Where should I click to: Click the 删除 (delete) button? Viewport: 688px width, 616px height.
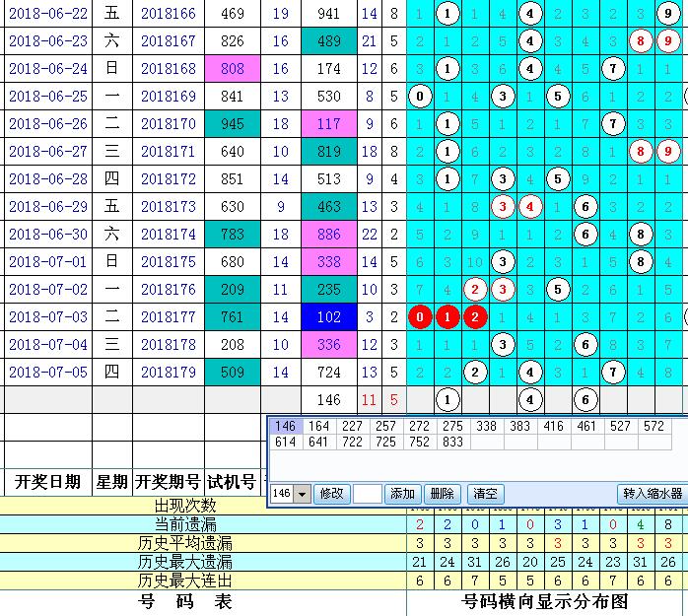(x=443, y=494)
